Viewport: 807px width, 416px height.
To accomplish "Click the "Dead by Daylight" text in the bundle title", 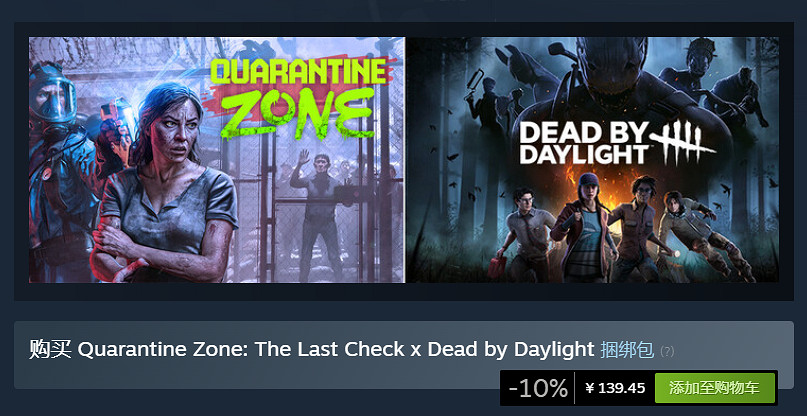I will 510,350.
